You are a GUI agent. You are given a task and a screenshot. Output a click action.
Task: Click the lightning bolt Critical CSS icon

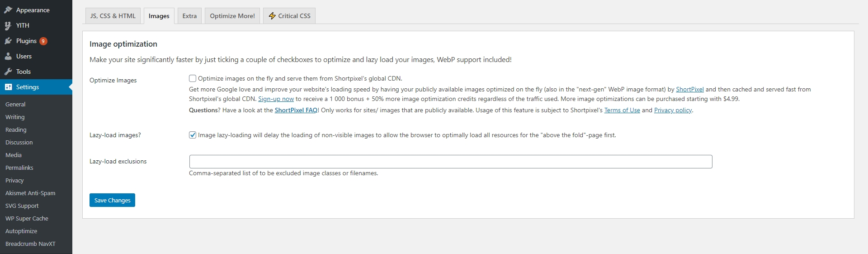[272, 16]
